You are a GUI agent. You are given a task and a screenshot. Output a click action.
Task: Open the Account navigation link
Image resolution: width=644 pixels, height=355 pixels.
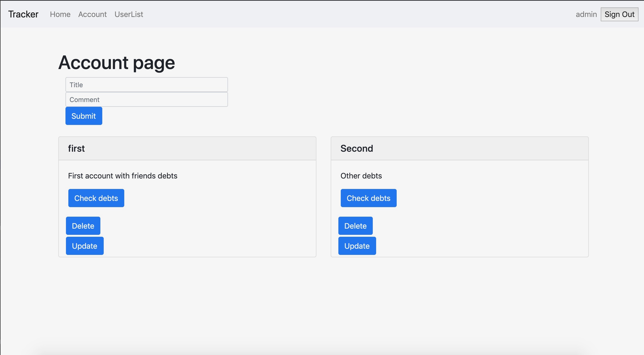click(92, 14)
